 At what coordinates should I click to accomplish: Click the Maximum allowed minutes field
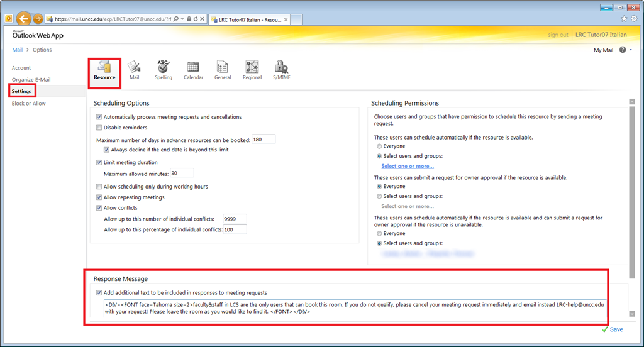(182, 173)
